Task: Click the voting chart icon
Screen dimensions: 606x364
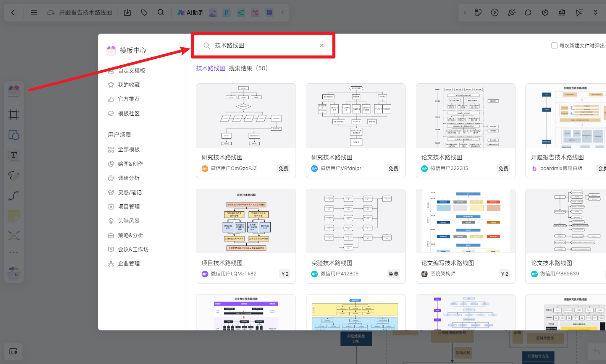Action: 562,13
